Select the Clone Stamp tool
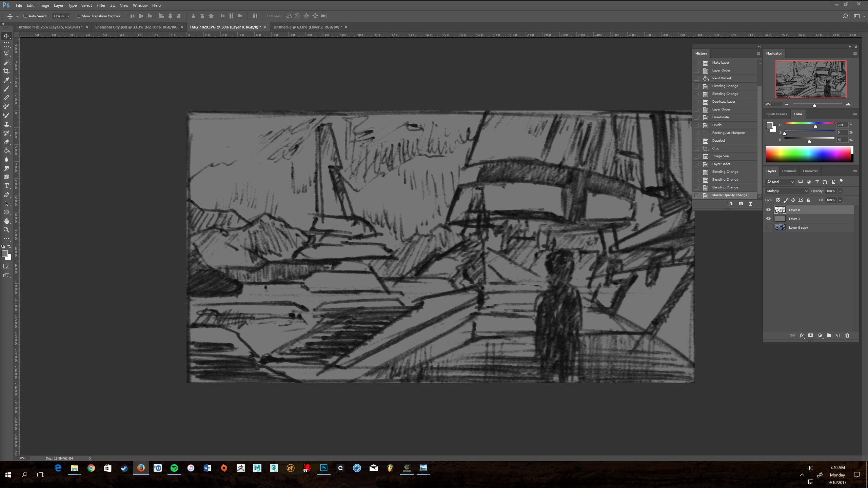The height and width of the screenshot is (488, 868). 6,124
